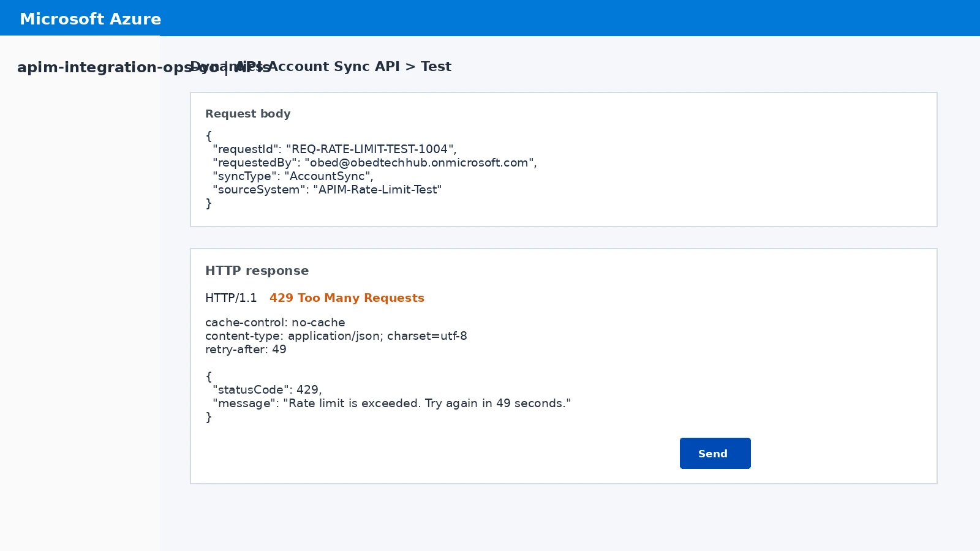Click the "429 Too Many Requests" status
The image size is (980, 551).
tap(347, 298)
